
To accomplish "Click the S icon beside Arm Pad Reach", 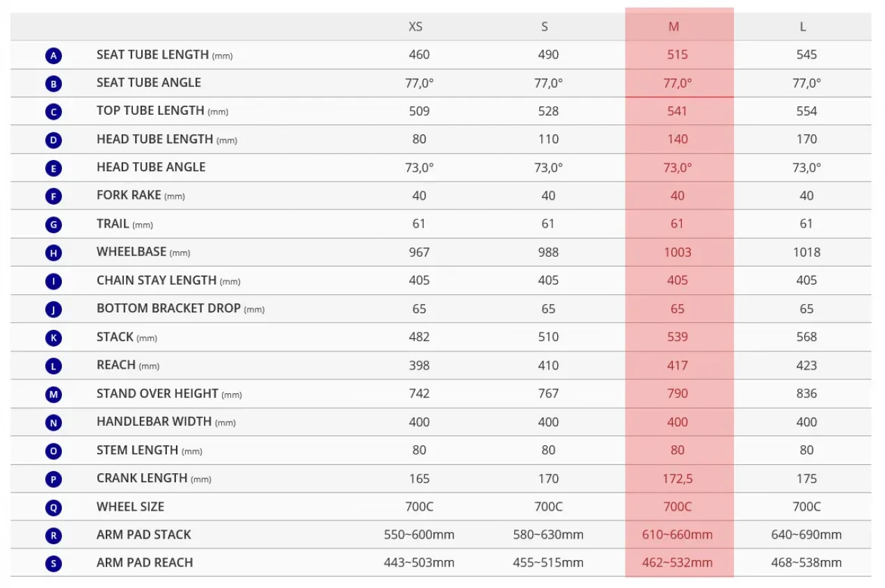I will point(54,564).
